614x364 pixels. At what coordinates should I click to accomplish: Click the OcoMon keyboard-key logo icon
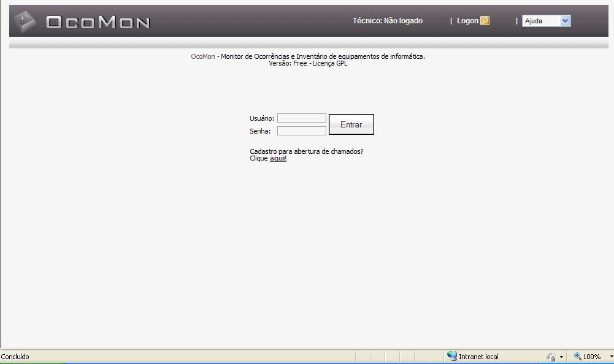[x=25, y=21]
